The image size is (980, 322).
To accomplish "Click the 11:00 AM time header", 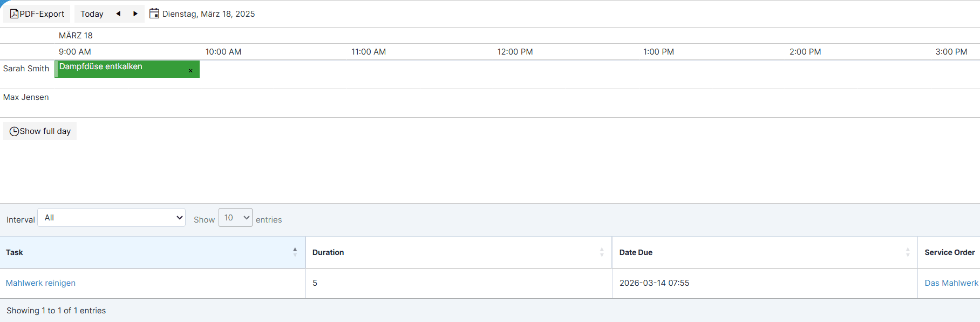I will 369,52.
